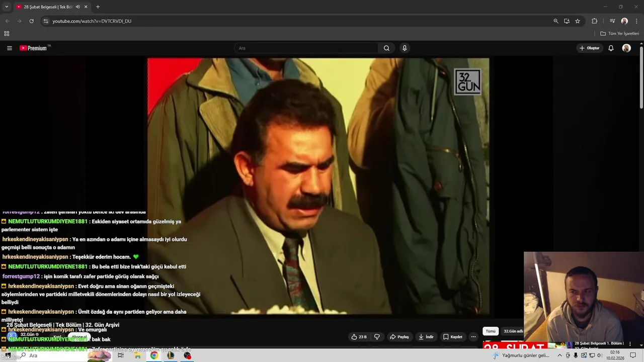
Task: Focus the YouTube Ara search box
Action: (306, 48)
